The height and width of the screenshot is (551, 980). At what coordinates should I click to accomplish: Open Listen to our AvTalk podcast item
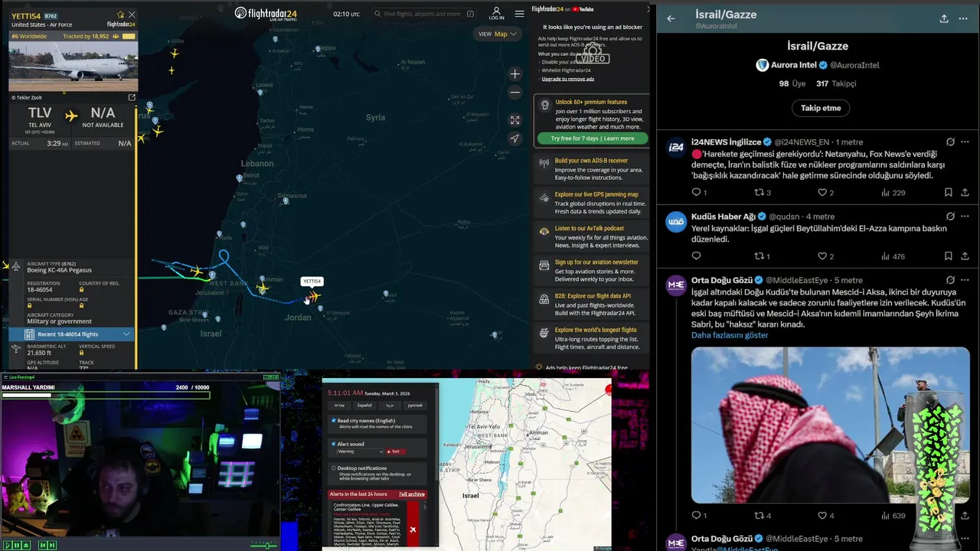pyautogui.click(x=592, y=236)
